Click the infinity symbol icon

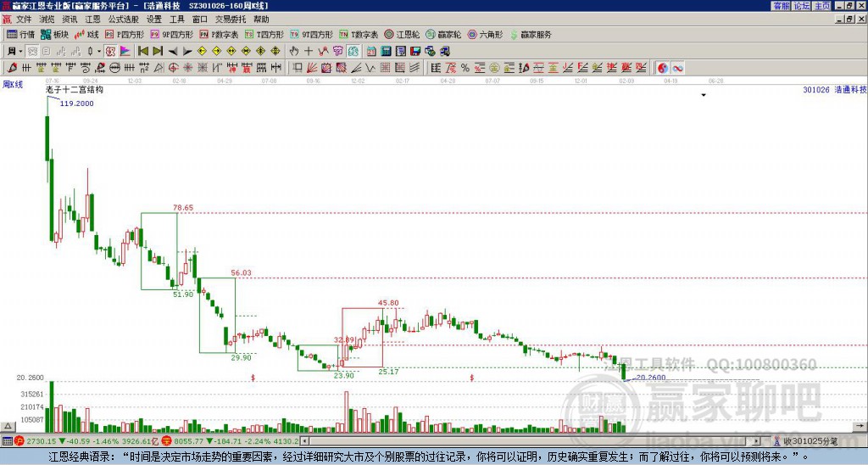(677, 68)
